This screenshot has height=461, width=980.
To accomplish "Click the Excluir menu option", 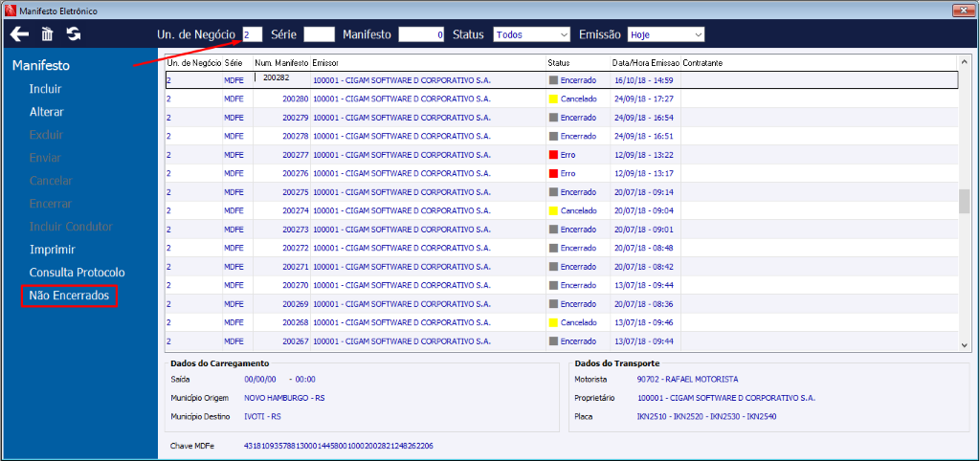I will [46, 135].
